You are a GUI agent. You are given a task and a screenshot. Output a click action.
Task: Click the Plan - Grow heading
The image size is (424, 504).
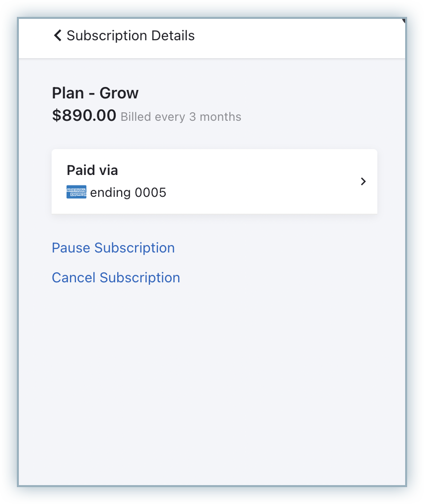tap(95, 93)
